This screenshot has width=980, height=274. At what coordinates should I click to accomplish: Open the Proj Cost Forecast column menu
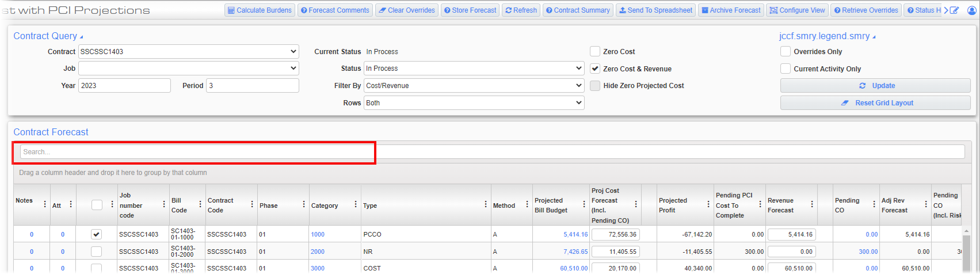tap(636, 204)
